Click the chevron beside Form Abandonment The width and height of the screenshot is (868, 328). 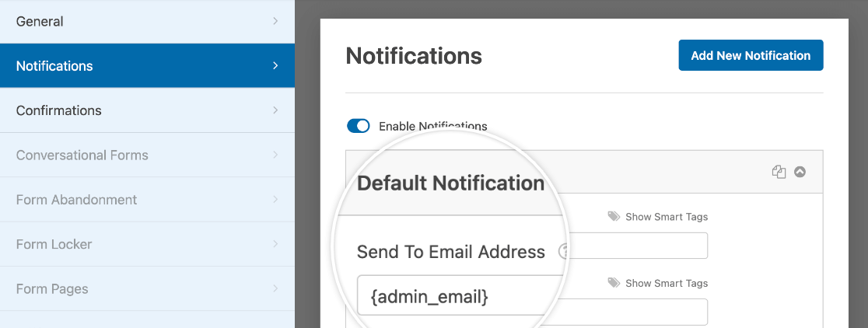[x=275, y=200]
